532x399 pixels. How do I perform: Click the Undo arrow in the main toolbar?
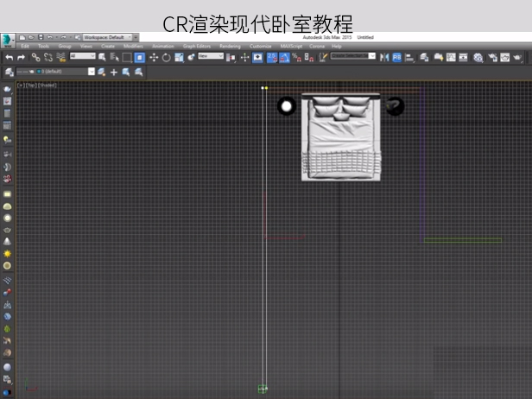pyautogui.click(x=9, y=57)
